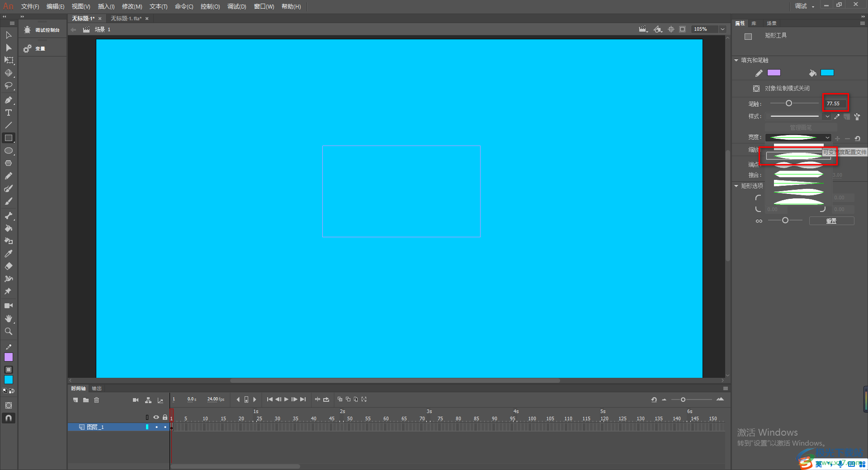Image resolution: width=868 pixels, height=470 pixels.
Task: Toggle object drawing mode in properties
Action: coord(756,89)
